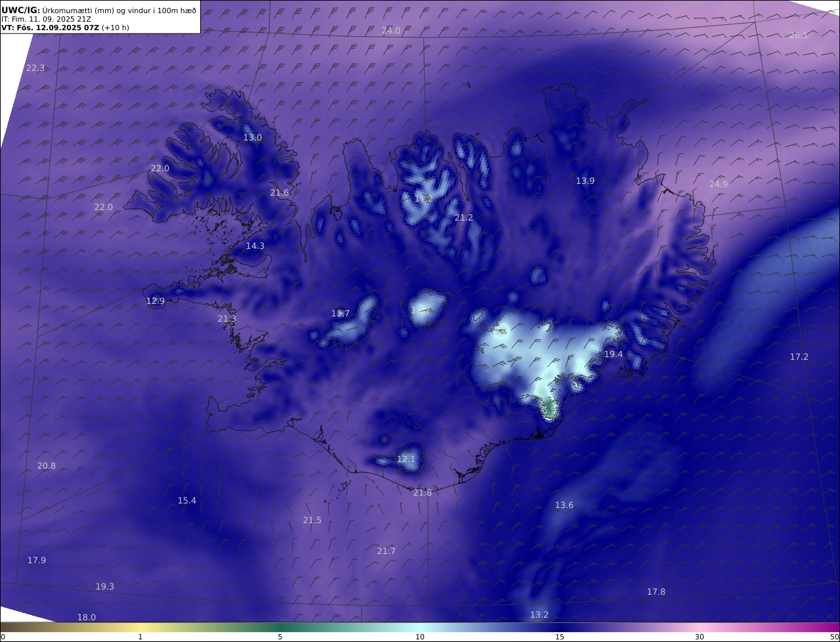Click the 26.1 value on the map
This screenshot has height=642, width=840.
click(799, 35)
